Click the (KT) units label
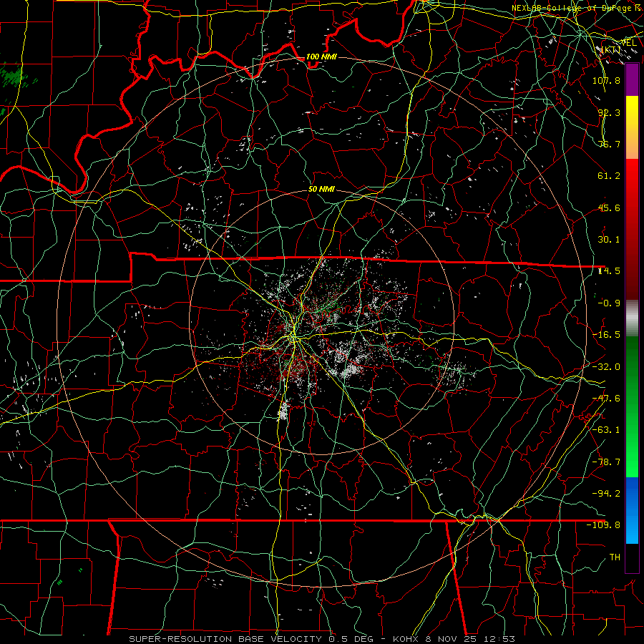 (612, 49)
